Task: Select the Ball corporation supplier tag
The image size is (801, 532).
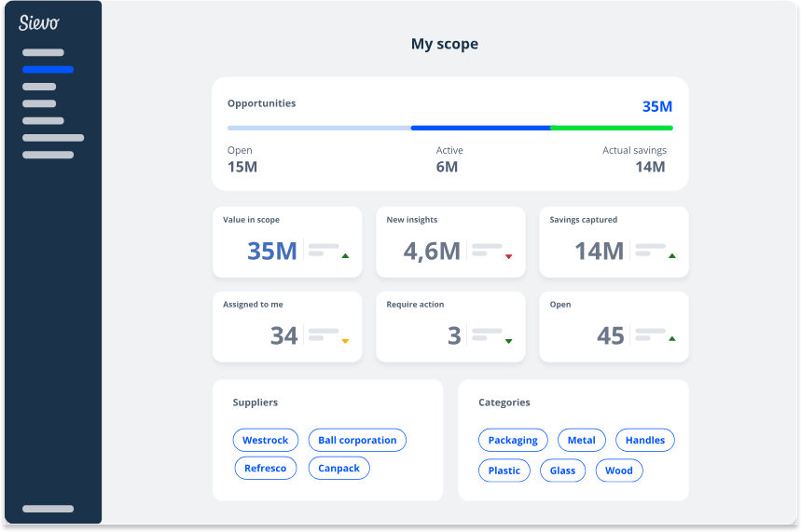Action: coord(357,441)
